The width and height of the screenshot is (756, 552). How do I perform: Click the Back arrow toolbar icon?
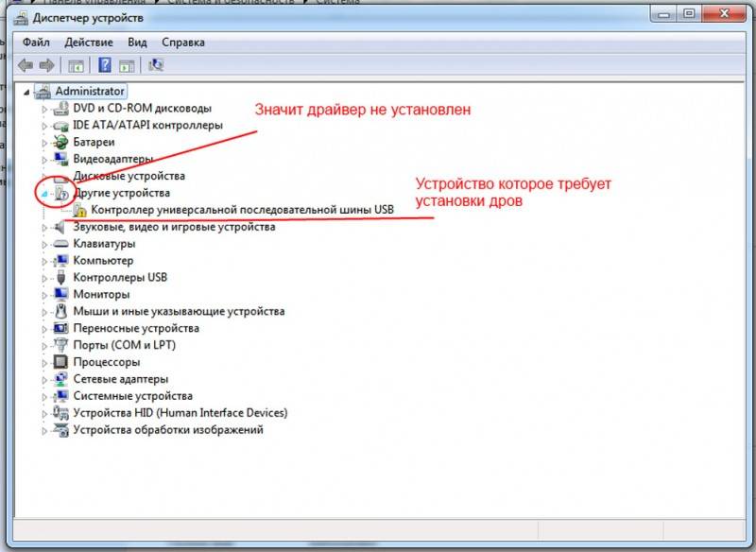pos(26,65)
